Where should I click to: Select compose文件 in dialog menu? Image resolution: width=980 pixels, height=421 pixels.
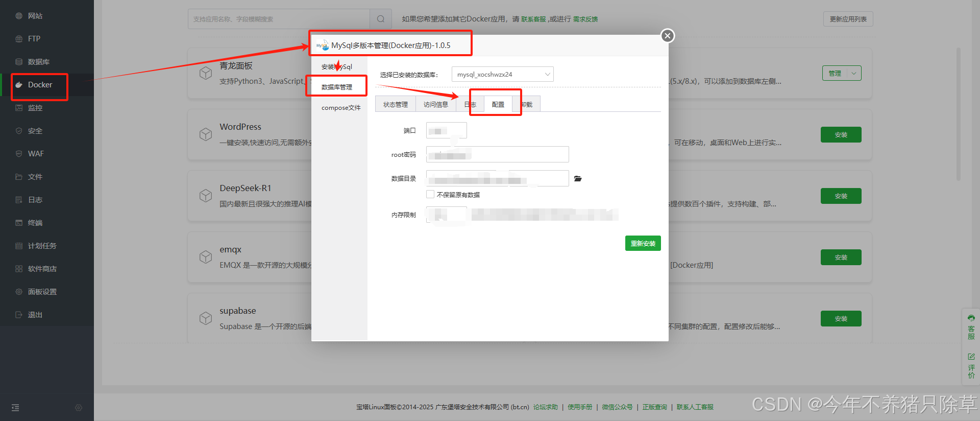341,107
